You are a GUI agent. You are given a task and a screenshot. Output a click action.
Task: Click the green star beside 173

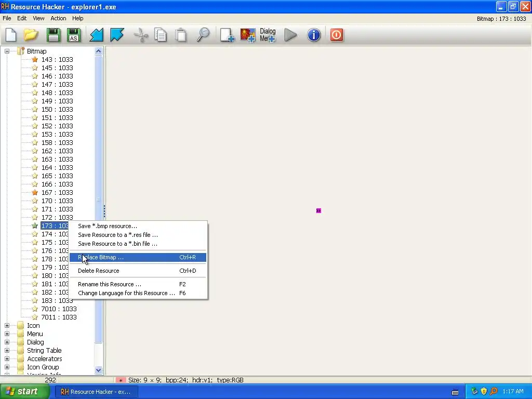(x=35, y=225)
